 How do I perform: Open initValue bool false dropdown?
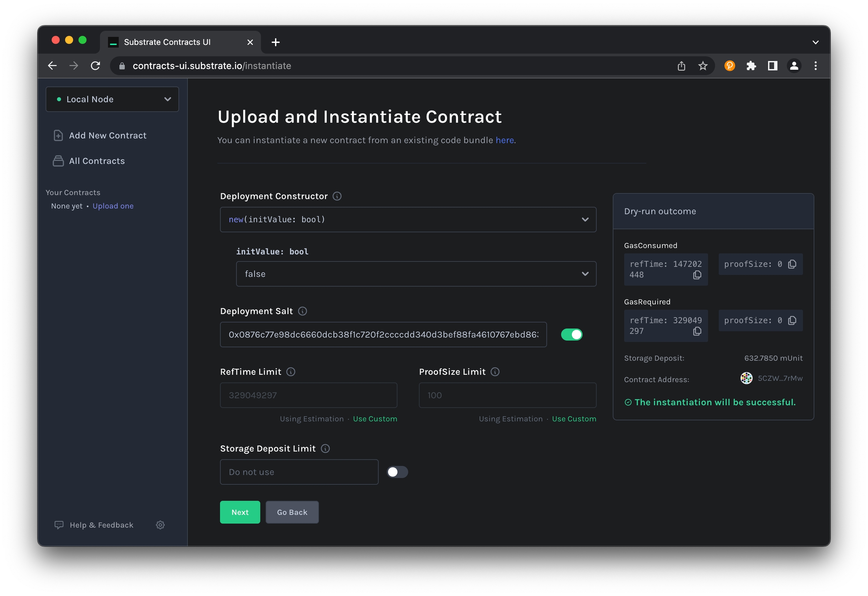pos(416,274)
